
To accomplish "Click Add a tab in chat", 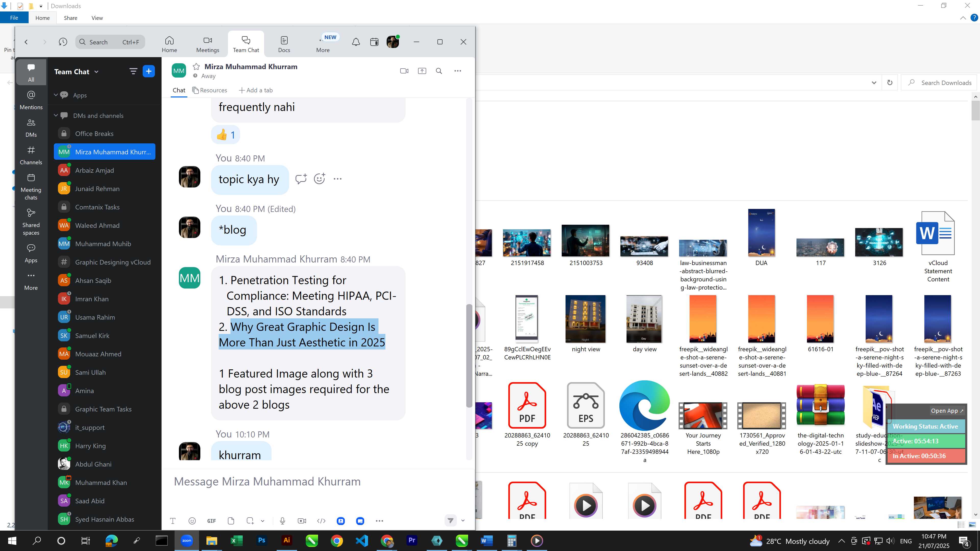I will pos(256,90).
